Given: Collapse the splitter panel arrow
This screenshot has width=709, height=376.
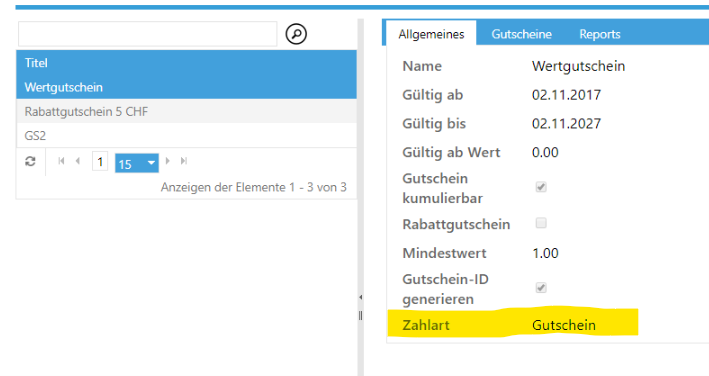Looking at the screenshot, I should pyautogui.click(x=360, y=297).
